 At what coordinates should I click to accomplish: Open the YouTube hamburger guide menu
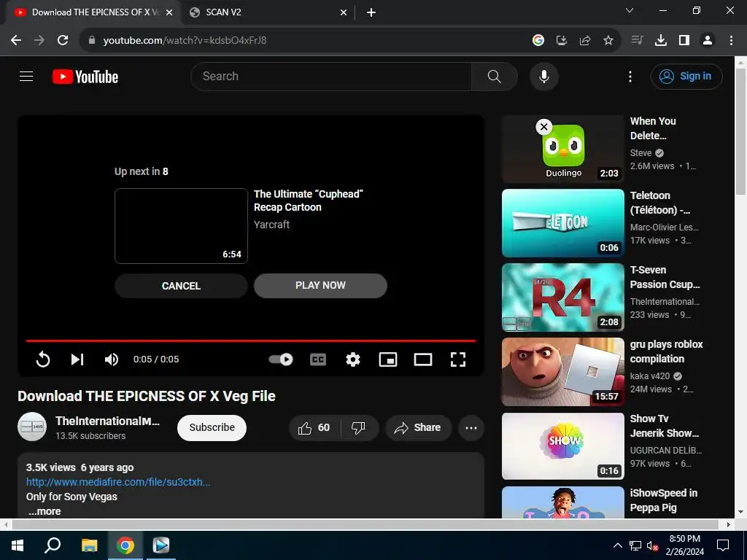coord(26,76)
